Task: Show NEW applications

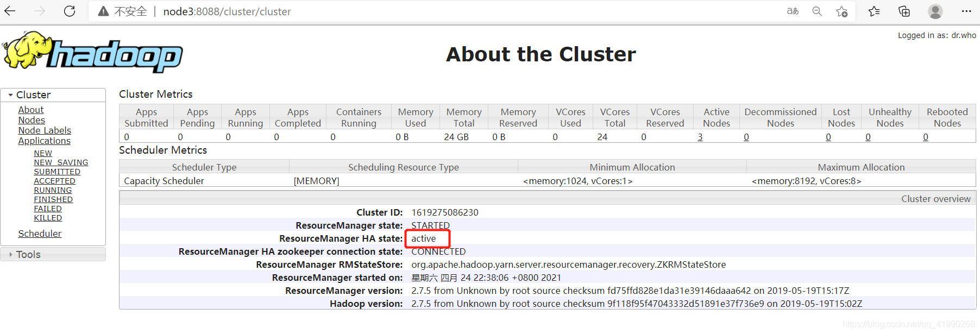Action: tap(43, 153)
